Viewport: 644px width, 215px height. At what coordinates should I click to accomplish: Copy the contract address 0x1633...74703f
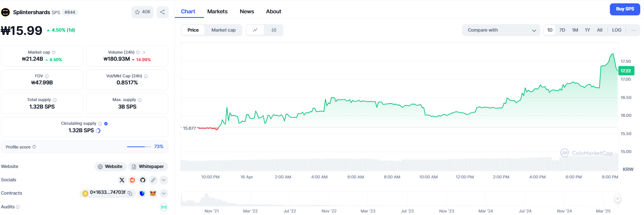pos(130,193)
